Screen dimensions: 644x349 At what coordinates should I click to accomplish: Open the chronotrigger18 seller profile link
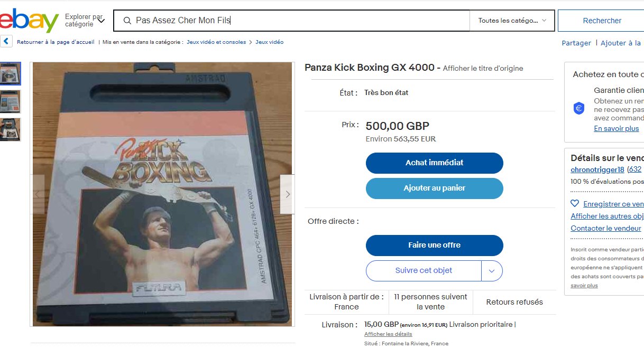597,169
